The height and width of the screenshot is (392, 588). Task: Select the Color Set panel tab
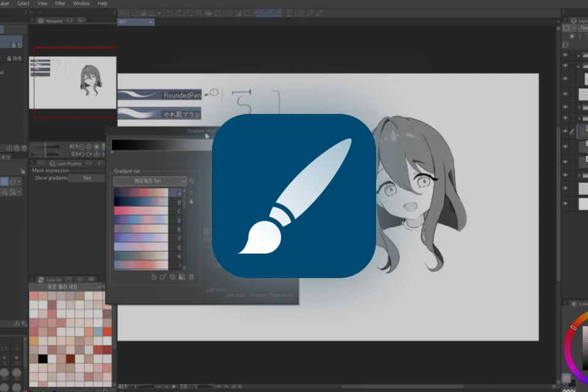click(x=50, y=280)
